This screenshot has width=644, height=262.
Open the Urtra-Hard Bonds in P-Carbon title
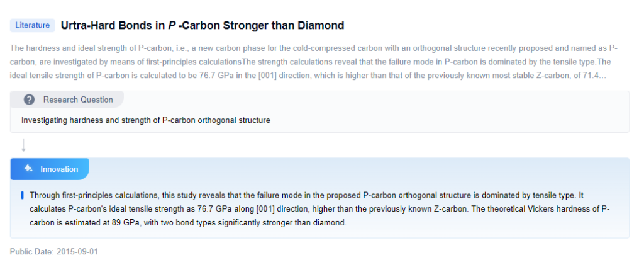[202, 26]
